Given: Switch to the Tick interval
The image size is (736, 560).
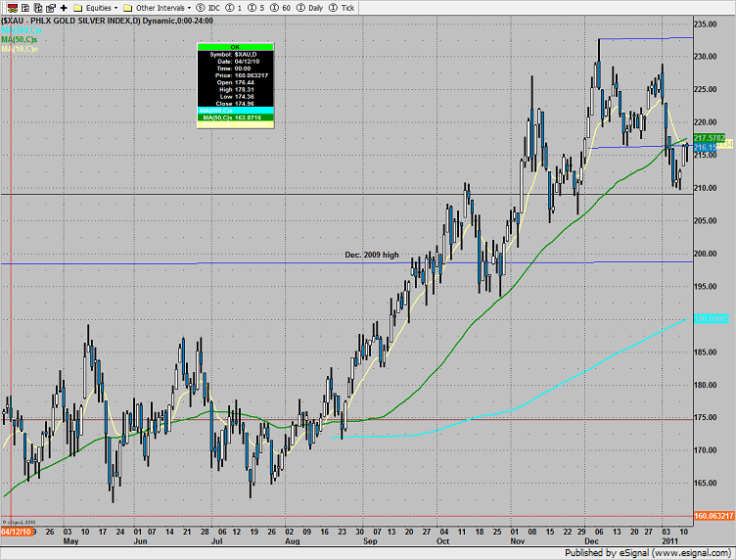Looking at the screenshot, I should click(342, 8).
